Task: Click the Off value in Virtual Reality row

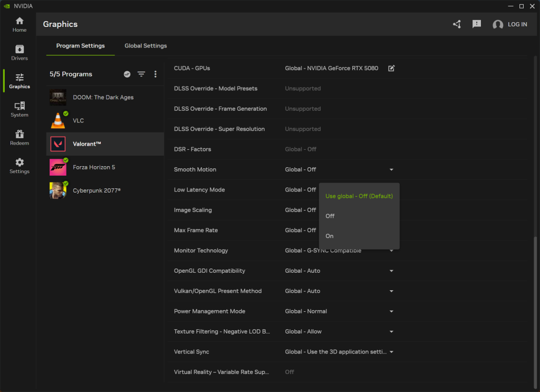Action: click(290, 372)
